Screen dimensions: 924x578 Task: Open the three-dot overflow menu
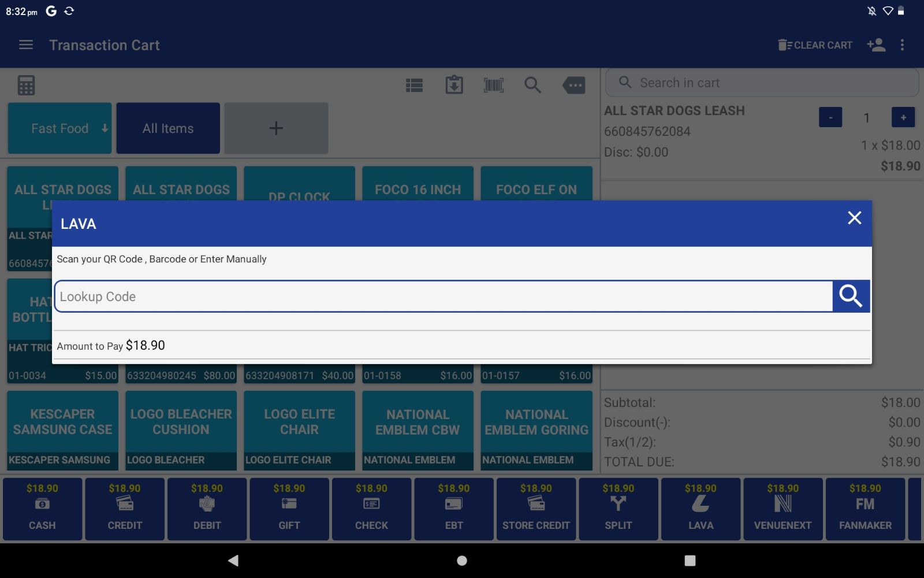click(x=902, y=45)
